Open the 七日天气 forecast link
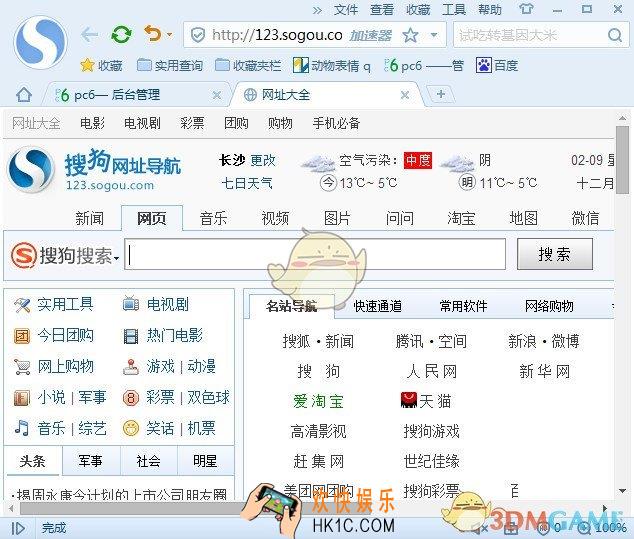 [x=247, y=183]
